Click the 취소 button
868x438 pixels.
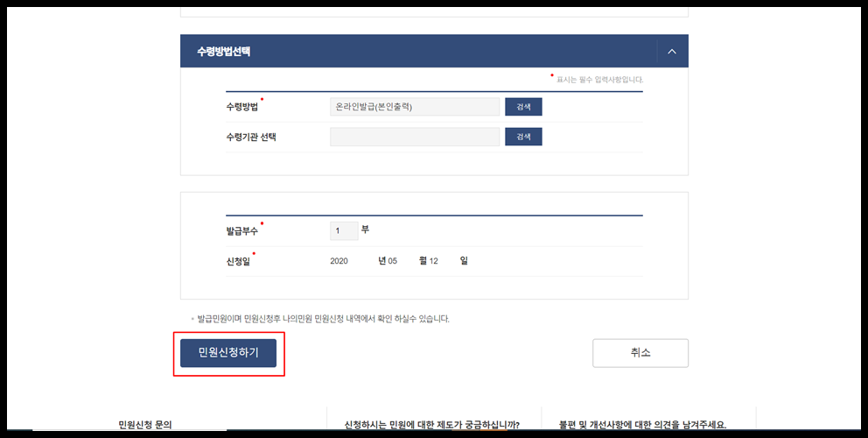coord(640,353)
